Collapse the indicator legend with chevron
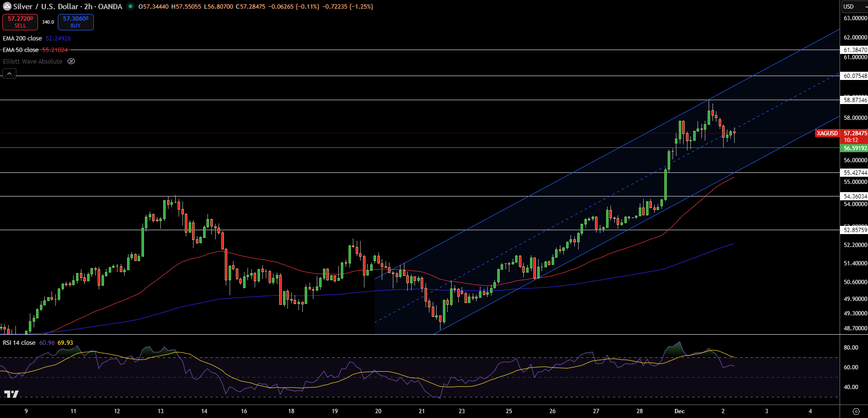This screenshot has width=868, height=418. 9,74
